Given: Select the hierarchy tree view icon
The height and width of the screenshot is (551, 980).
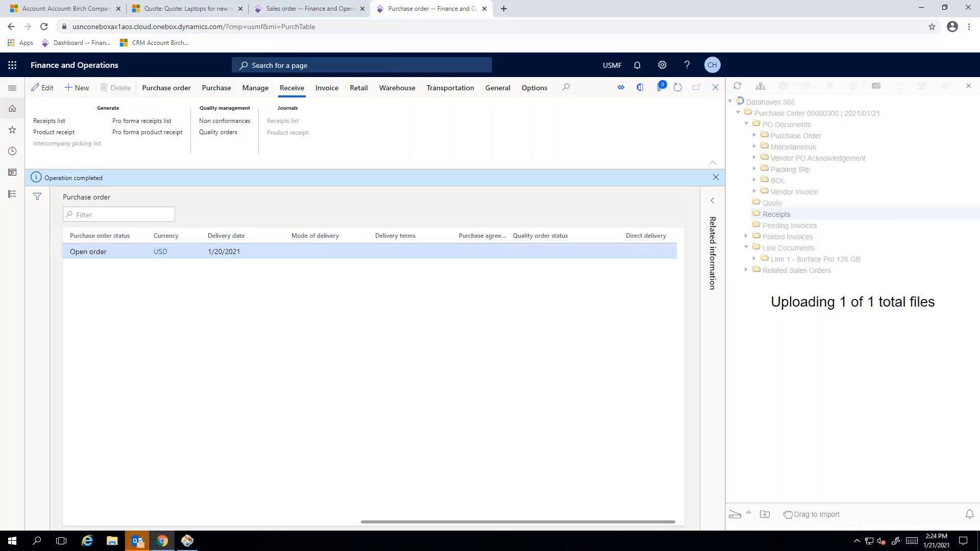Looking at the screenshot, I should click(761, 86).
